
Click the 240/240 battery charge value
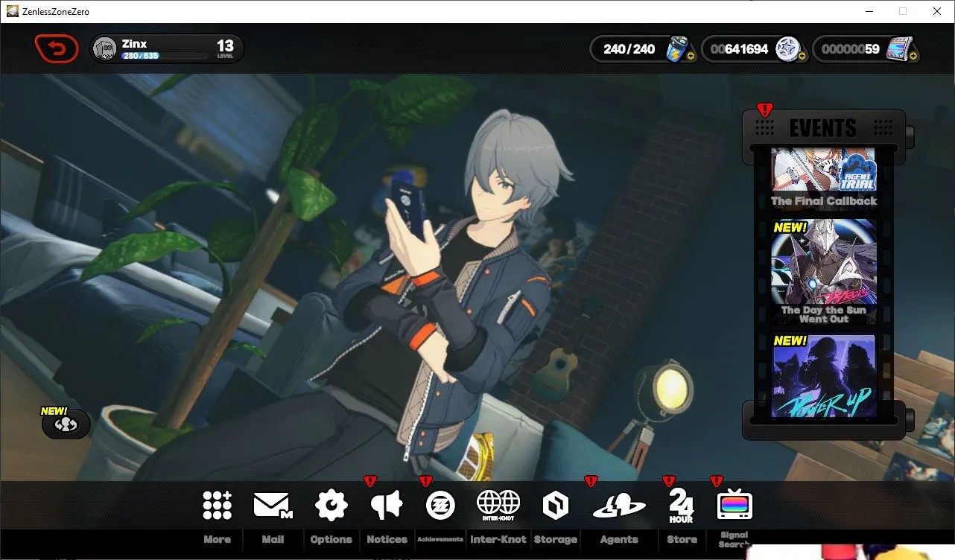[x=629, y=49]
